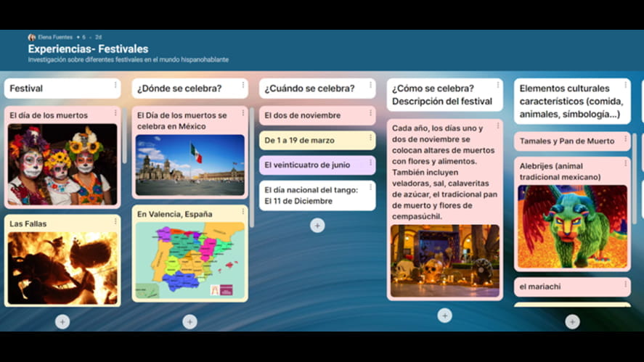The width and height of the screenshot is (644, 362).
Task: Click the Experiencias- Festivales board title
Action: 88,49
